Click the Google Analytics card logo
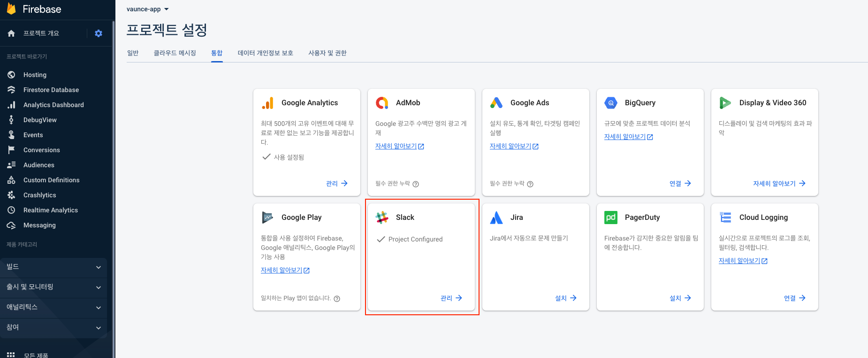The height and width of the screenshot is (358, 868). [268, 103]
